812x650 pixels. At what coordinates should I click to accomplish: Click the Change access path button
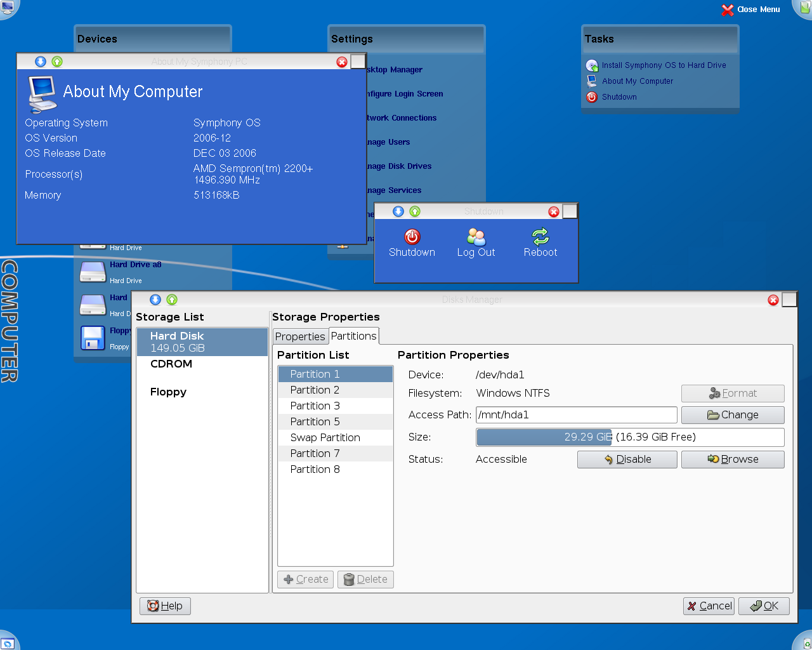click(733, 415)
